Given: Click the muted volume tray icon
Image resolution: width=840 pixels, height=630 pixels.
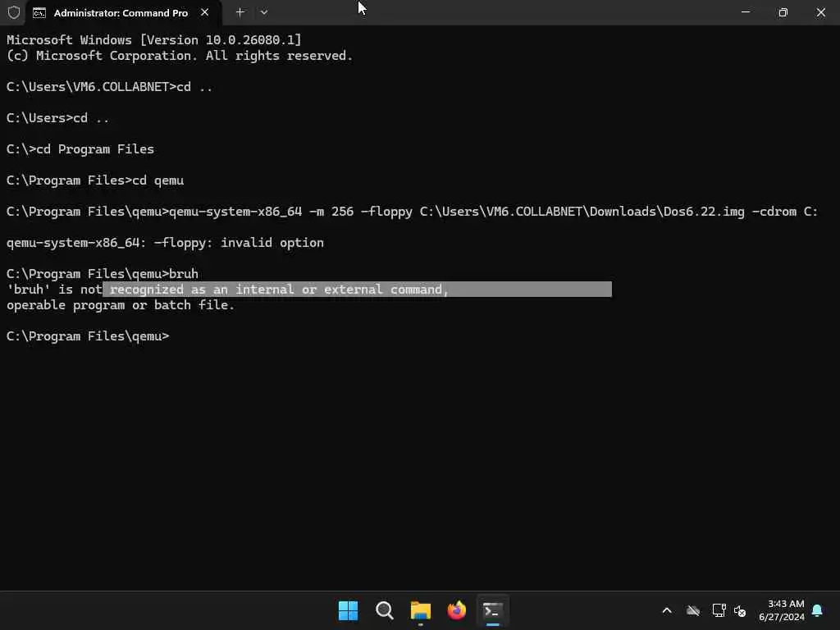Looking at the screenshot, I should [740, 610].
